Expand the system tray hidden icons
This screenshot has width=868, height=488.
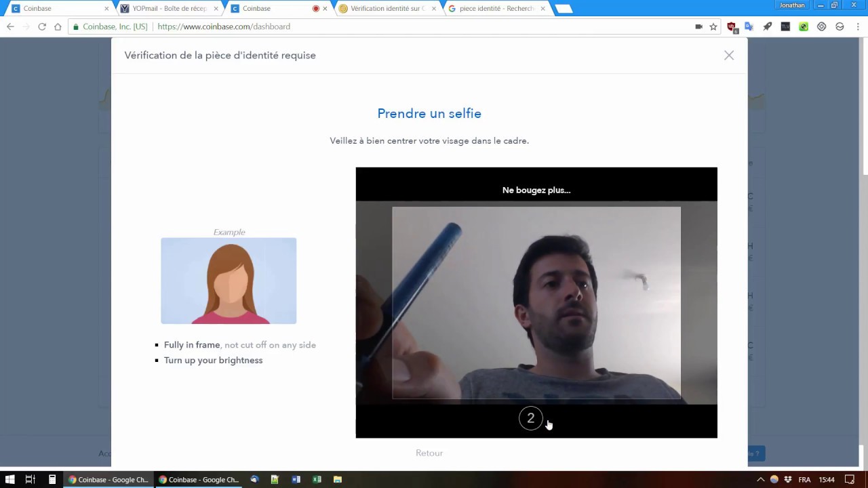coord(761,479)
